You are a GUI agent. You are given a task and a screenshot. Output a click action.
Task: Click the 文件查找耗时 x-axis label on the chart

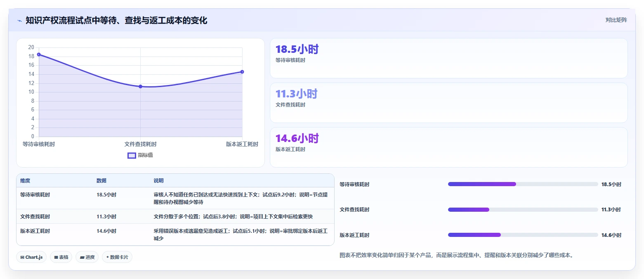tap(140, 144)
